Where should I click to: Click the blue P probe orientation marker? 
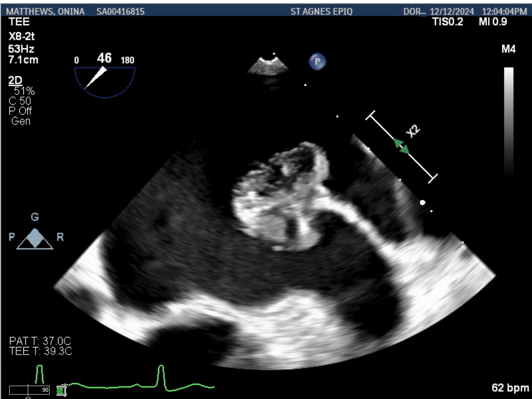[x=317, y=61]
